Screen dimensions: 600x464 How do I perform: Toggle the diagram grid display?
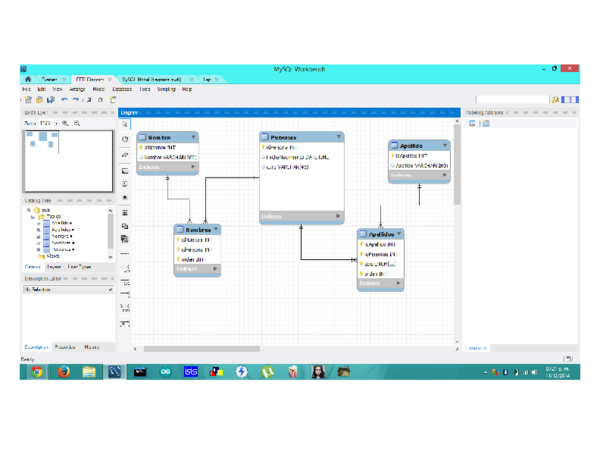[x=89, y=100]
